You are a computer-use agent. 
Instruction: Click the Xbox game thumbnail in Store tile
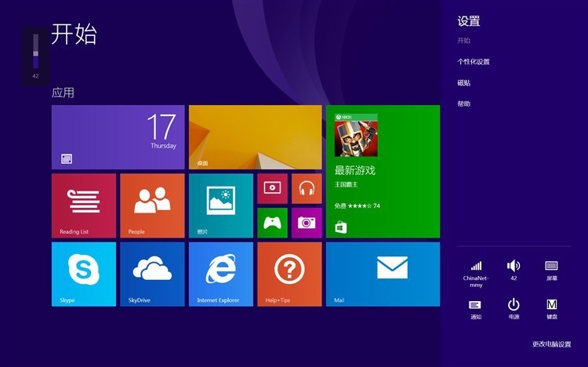coord(356,136)
